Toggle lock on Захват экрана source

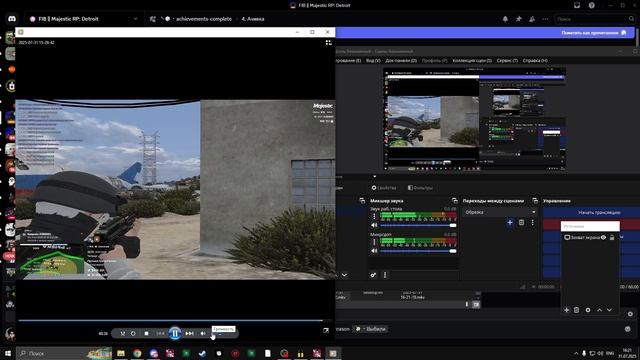(612, 238)
